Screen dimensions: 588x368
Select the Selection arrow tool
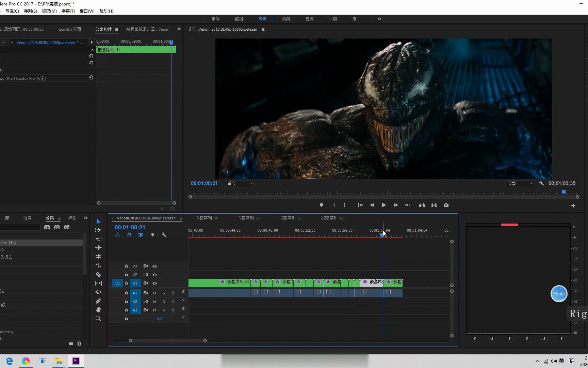98,221
